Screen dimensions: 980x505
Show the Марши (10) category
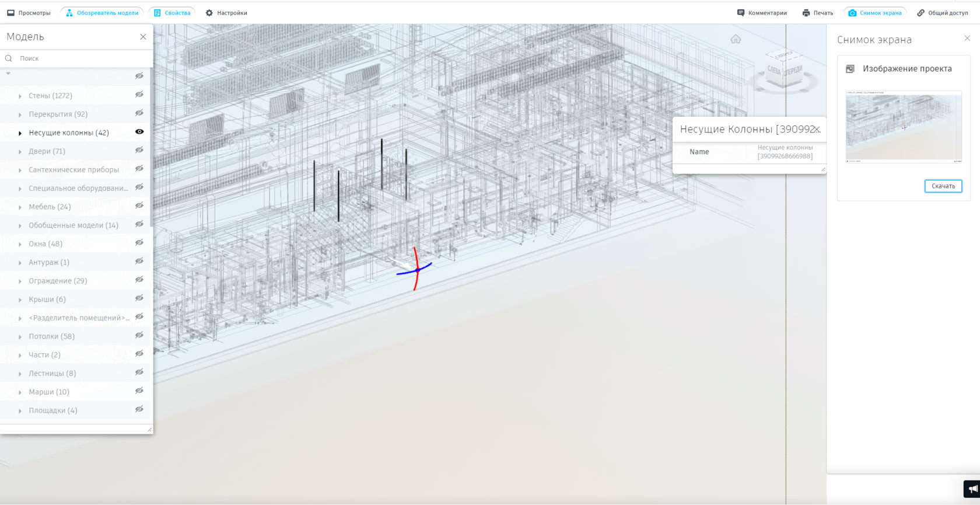[x=139, y=391]
